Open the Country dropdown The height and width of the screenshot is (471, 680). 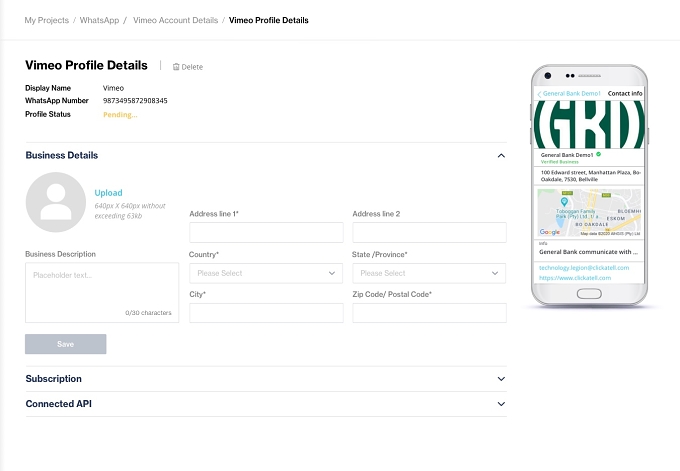point(266,273)
